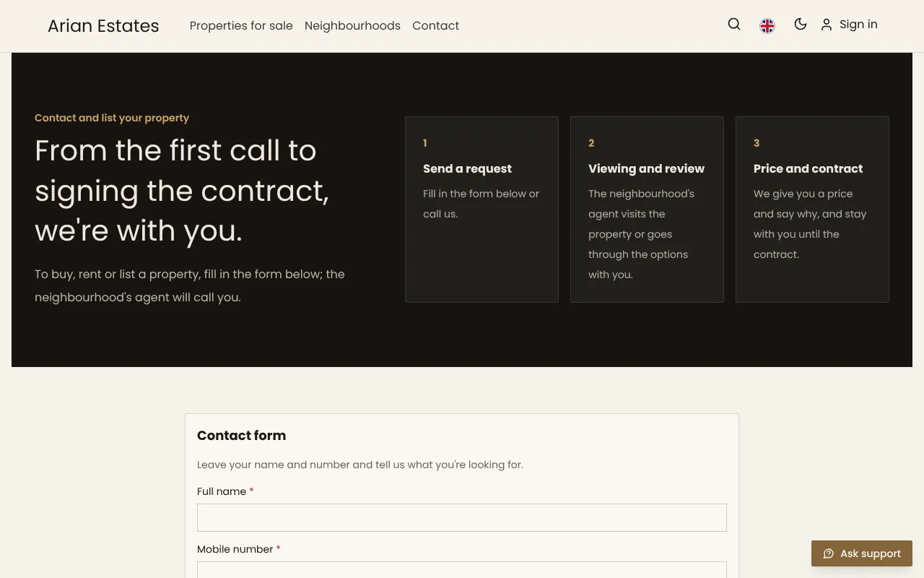Select the Price and contract step card

812,210
